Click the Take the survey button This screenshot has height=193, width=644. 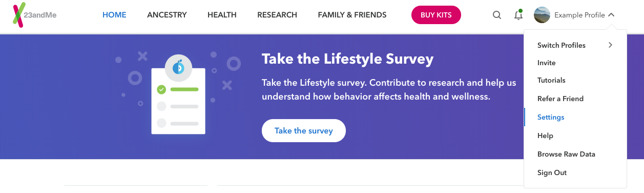pos(304,130)
